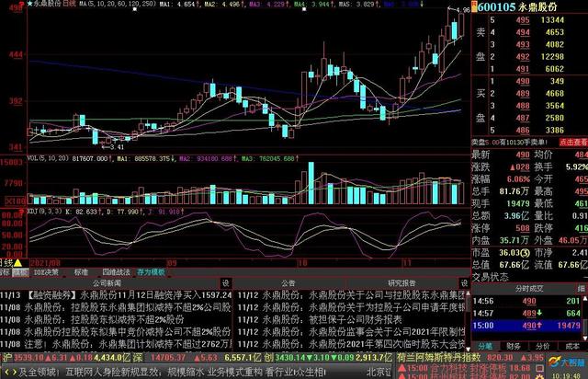Click the 11 month marker on the timeline
Viewport: 588px width, 379px height.
click(407, 263)
